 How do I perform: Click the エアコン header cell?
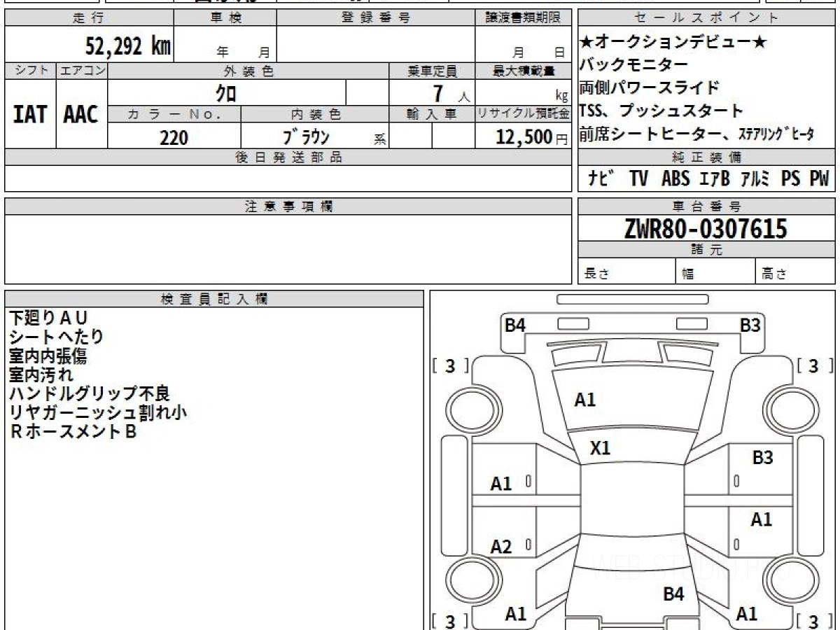point(82,71)
